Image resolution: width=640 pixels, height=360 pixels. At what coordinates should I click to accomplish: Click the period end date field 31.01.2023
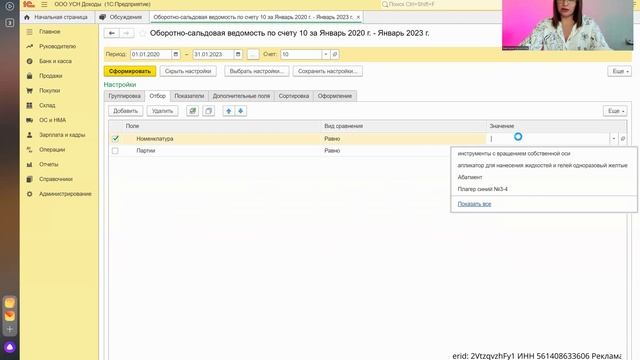point(213,54)
